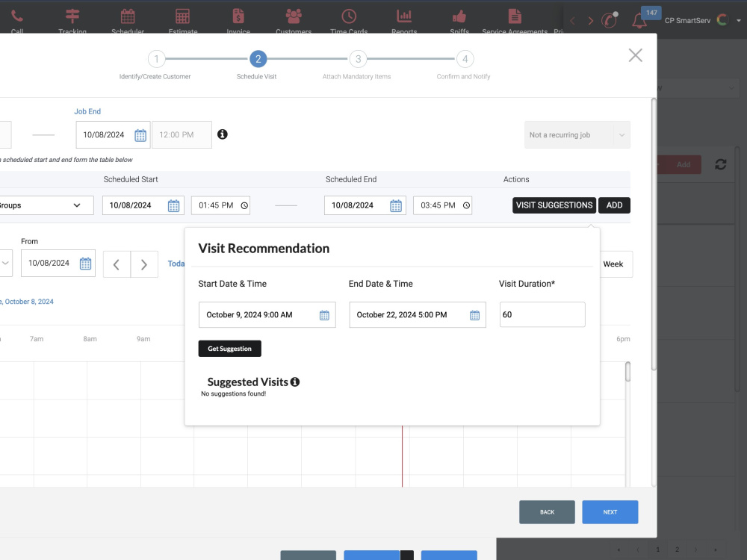Click the 01:45 PM start time field
This screenshot has width=747, height=560.
pos(220,205)
